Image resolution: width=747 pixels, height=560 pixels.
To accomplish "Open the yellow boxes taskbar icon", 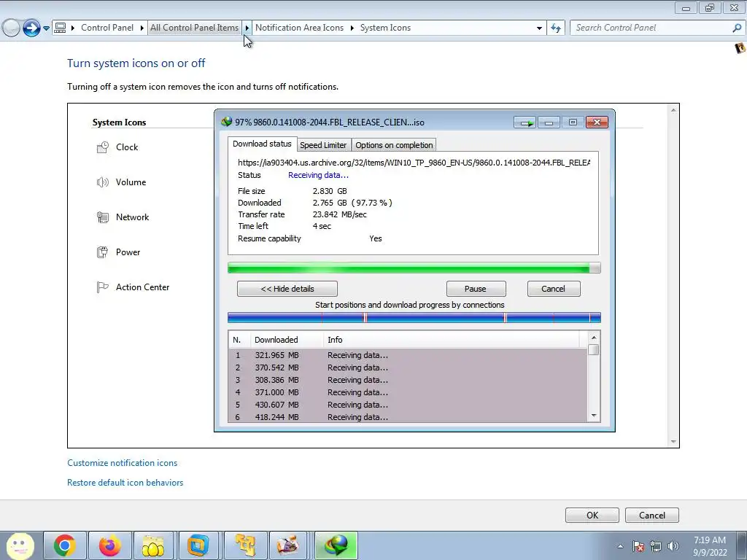I will coord(246,545).
